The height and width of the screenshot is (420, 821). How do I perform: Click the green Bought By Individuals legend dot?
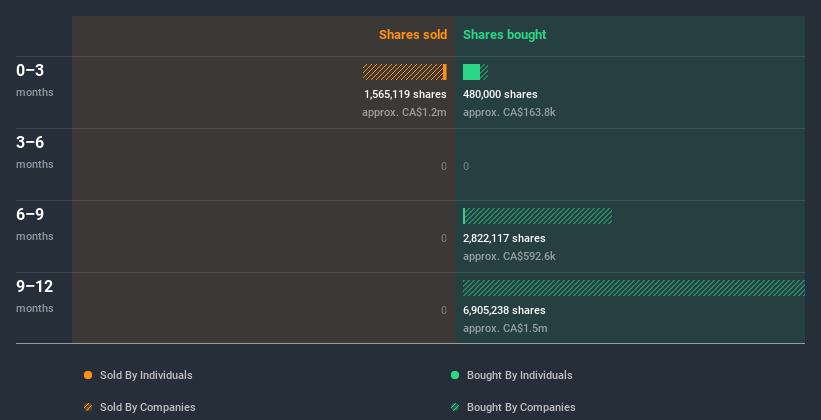[455, 375]
